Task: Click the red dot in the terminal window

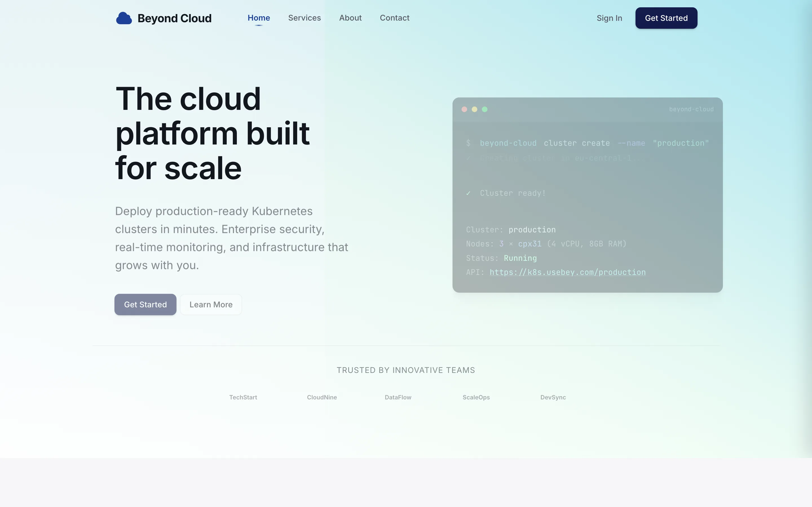Action: coord(464,109)
